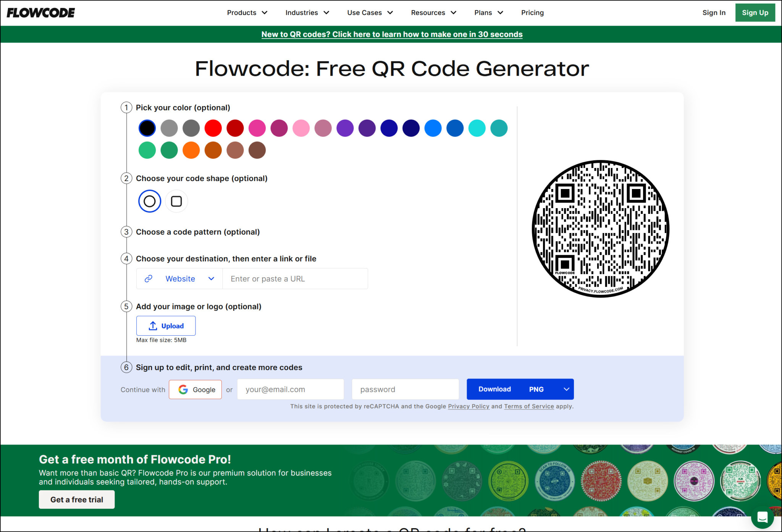Select the square code shape

coord(176,201)
